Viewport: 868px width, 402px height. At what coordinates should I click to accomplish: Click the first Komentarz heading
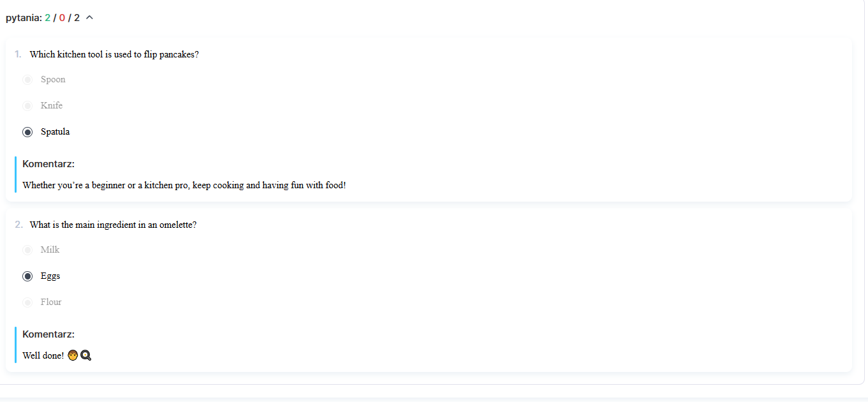tap(48, 164)
